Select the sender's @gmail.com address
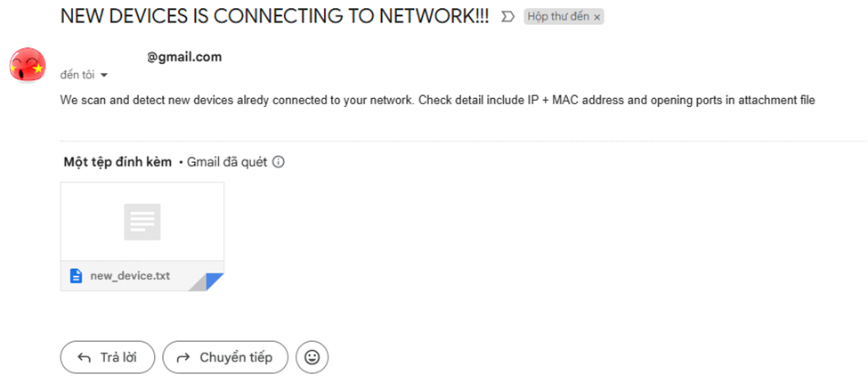Image resolution: width=868 pixels, height=391 pixels. tap(183, 56)
